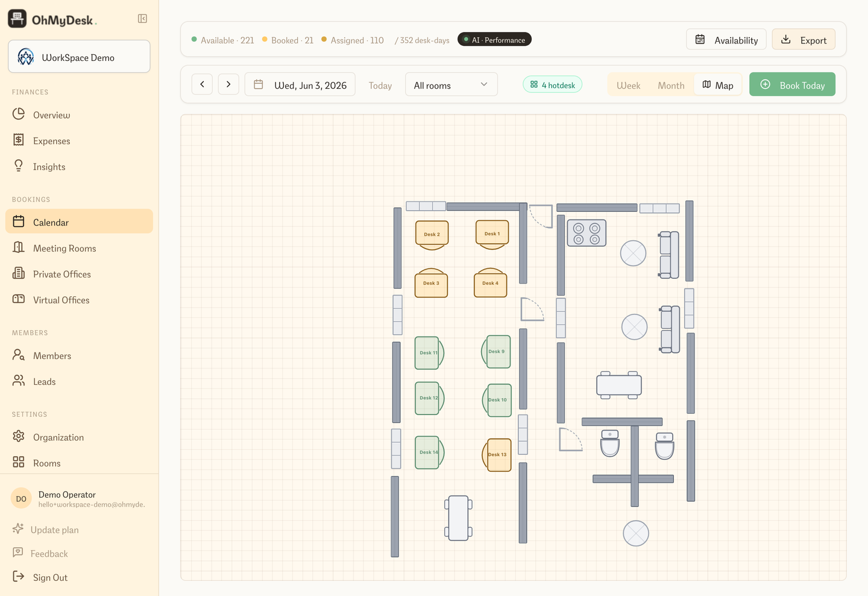Viewport: 868px width, 596px height.
Task: Click the Assigned · 110 status label
Action: point(353,40)
